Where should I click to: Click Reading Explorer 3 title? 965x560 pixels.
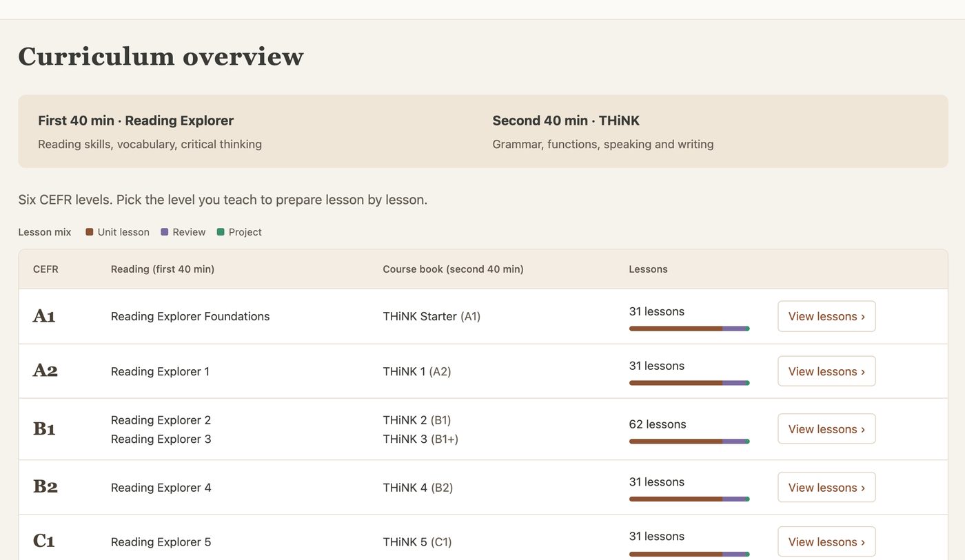tap(161, 439)
